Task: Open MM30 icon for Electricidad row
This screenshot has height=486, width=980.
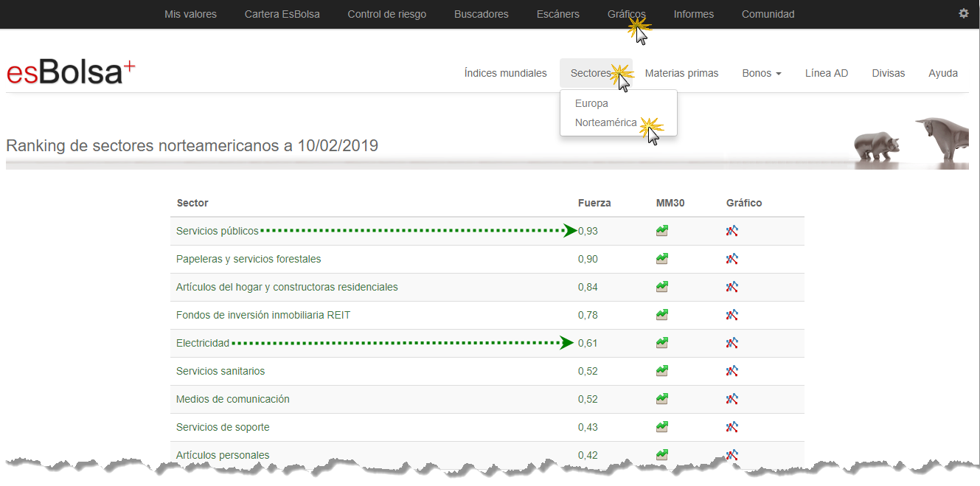Action: [661, 343]
